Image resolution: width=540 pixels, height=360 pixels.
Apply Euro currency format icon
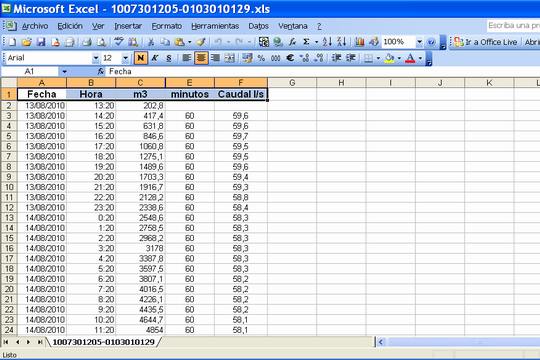[x=290, y=58]
